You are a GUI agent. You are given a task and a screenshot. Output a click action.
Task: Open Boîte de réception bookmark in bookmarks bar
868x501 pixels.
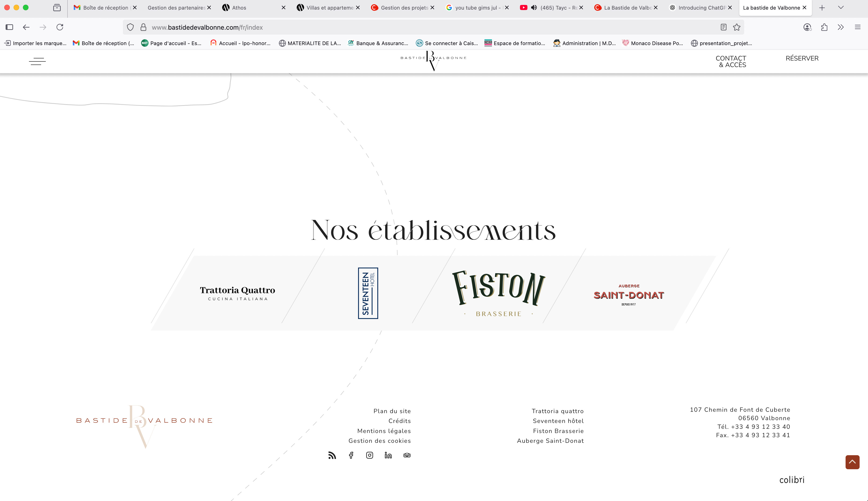point(103,43)
